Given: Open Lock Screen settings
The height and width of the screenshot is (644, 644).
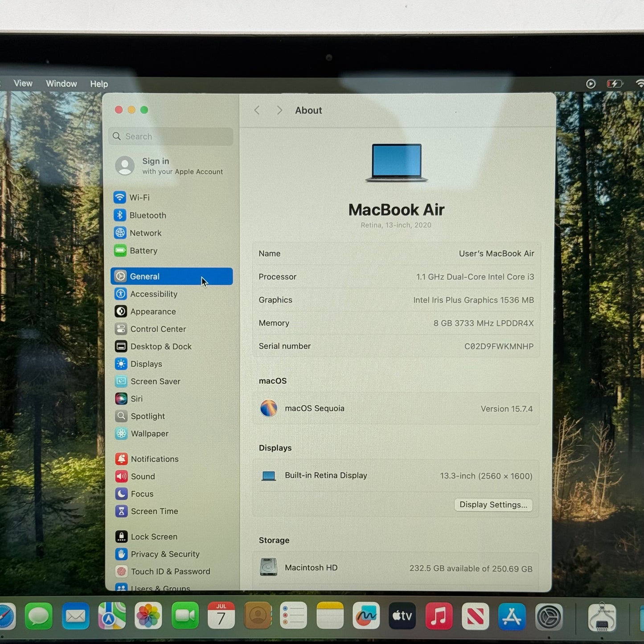Looking at the screenshot, I should coord(172,537).
